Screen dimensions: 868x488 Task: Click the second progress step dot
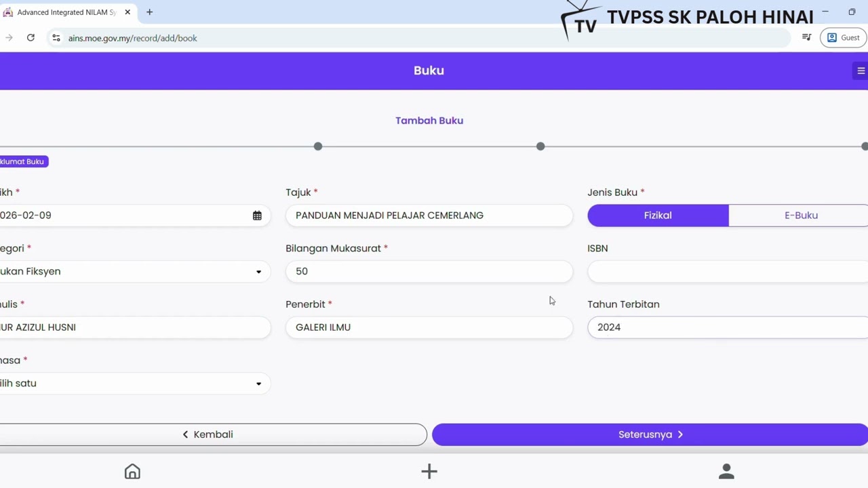[x=318, y=146]
